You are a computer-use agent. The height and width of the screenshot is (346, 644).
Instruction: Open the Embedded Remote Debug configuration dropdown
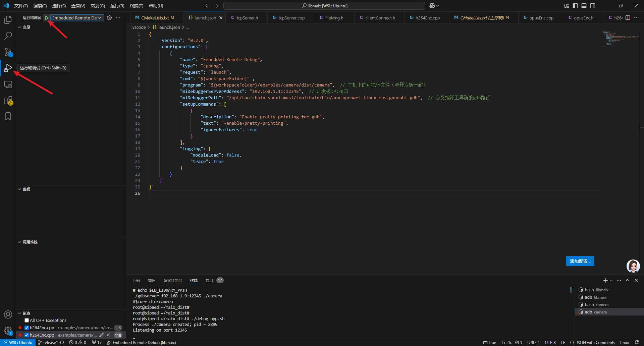point(77,18)
